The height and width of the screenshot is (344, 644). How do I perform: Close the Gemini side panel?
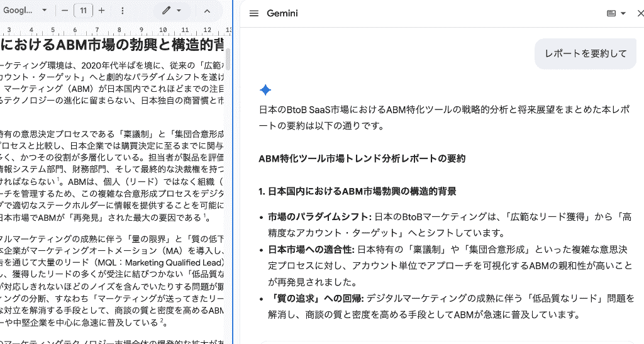[640, 13]
